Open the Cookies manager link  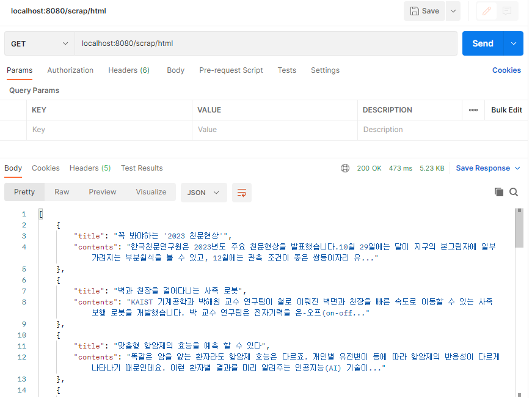(x=506, y=70)
